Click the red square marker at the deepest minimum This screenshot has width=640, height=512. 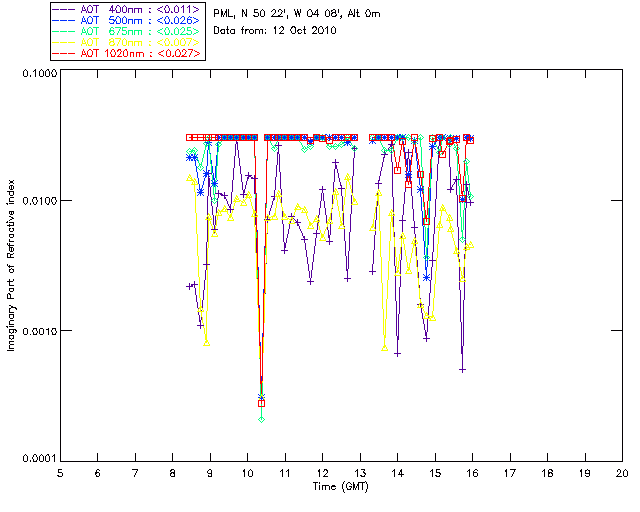(x=261, y=403)
